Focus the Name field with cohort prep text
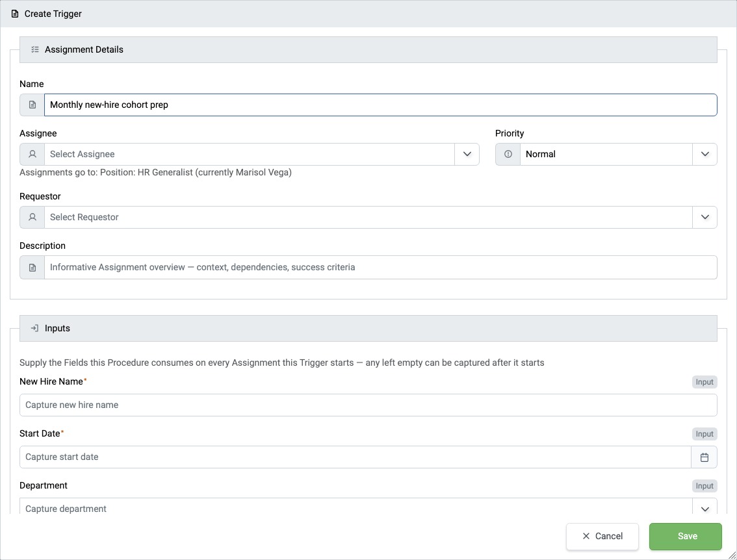Screen dimensions: 737x560 [x=381, y=105]
